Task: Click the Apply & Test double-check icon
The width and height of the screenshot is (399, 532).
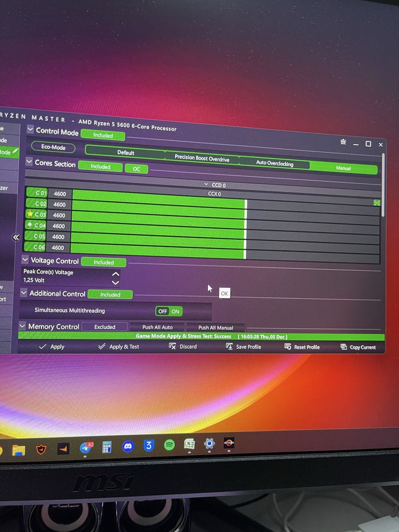Action: [102, 346]
